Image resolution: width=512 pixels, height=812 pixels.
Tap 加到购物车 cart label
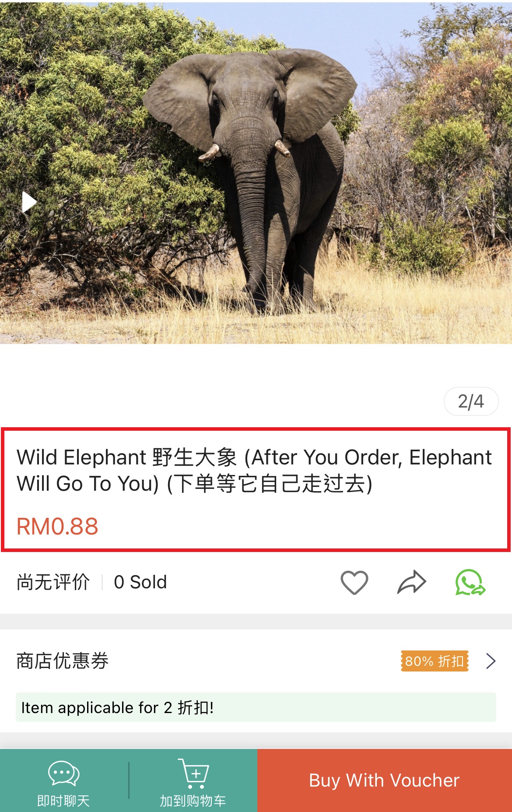[193, 801]
